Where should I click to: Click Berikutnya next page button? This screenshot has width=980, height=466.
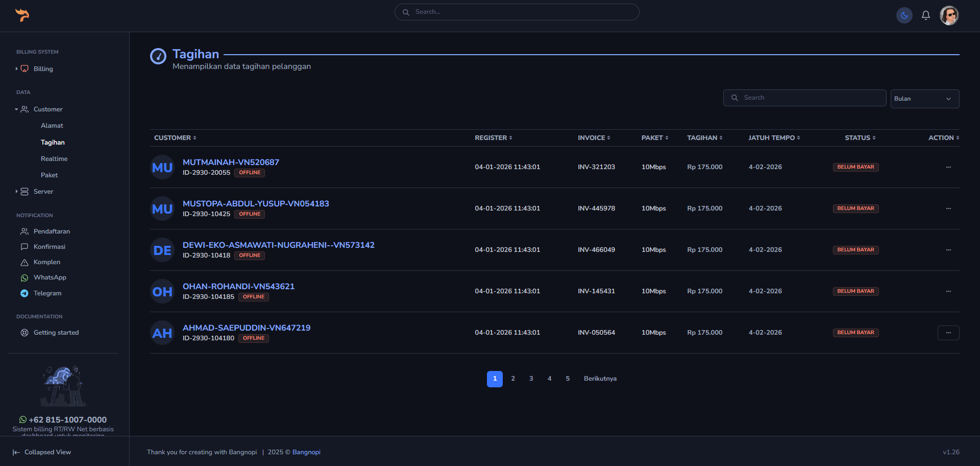click(600, 379)
